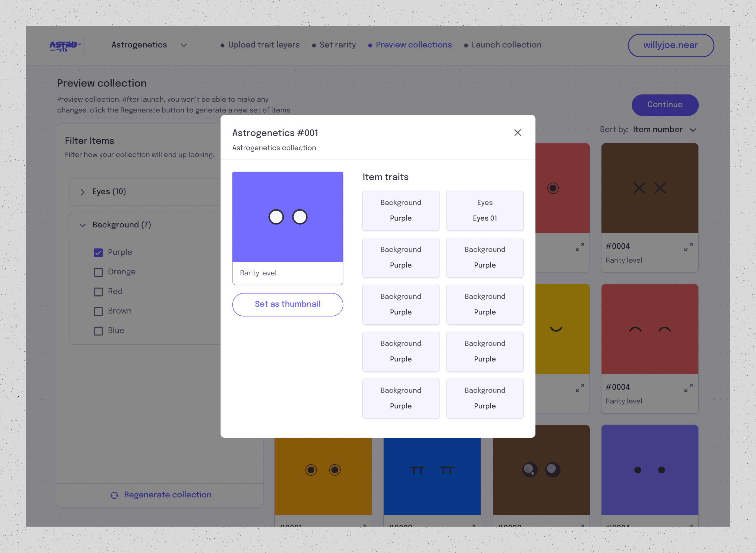The image size is (756, 553).
Task: Click expand icon under red single-eye card
Action: coord(580,247)
